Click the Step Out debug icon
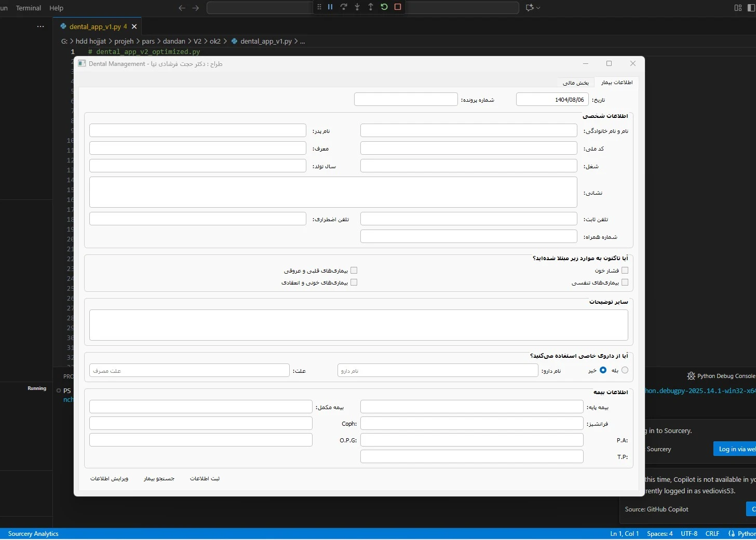This screenshot has width=756, height=540. pos(371,7)
